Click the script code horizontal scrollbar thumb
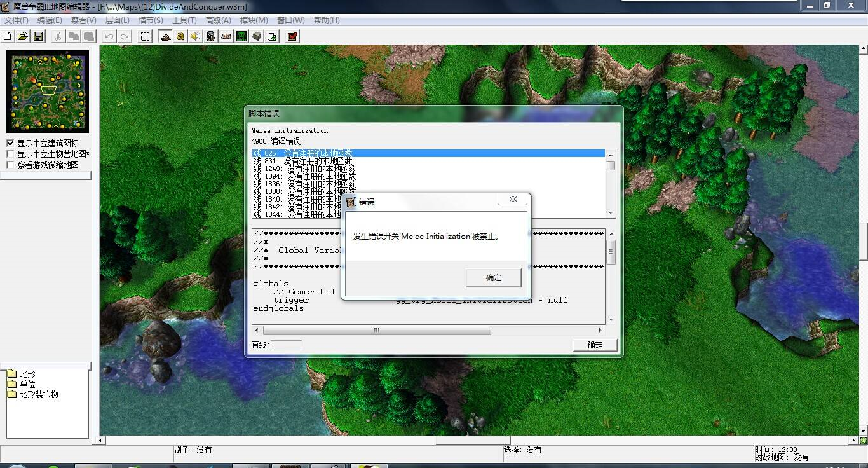This screenshot has width=868, height=468. [377, 330]
